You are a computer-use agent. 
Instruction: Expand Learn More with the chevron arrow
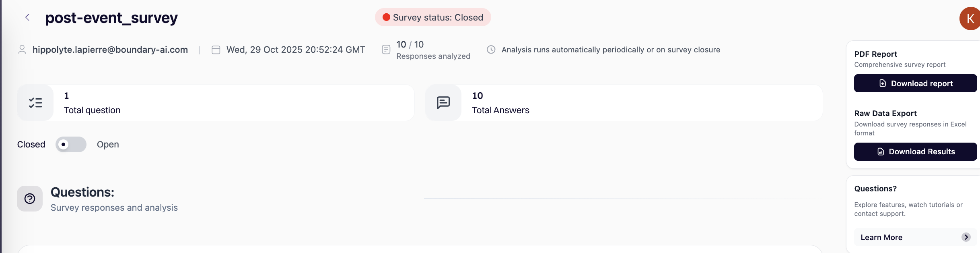coord(966,237)
